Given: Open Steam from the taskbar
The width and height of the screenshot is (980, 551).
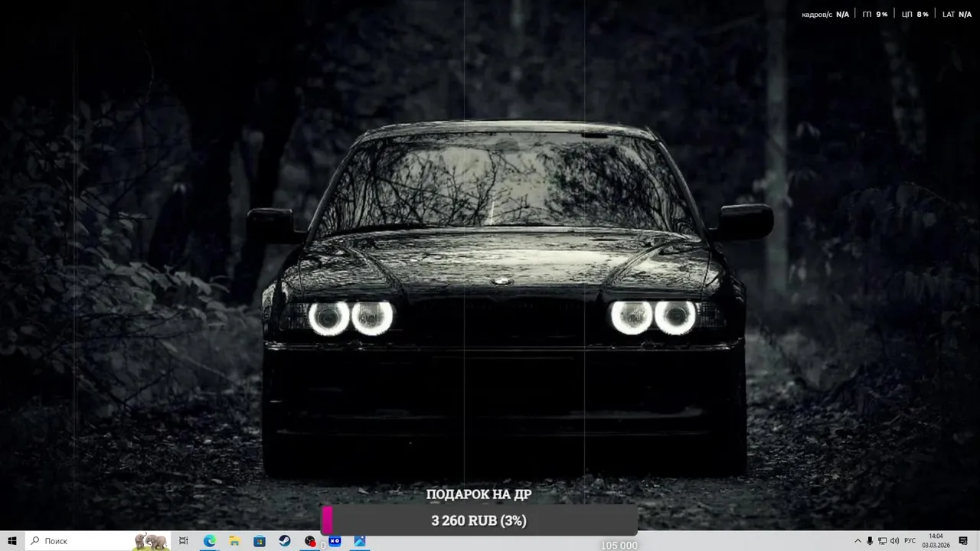Looking at the screenshot, I should [284, 541].
